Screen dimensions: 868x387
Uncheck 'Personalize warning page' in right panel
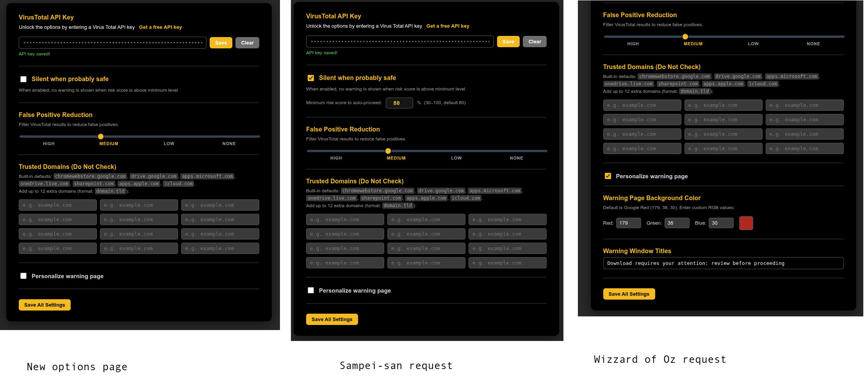(x=608, y=176)
